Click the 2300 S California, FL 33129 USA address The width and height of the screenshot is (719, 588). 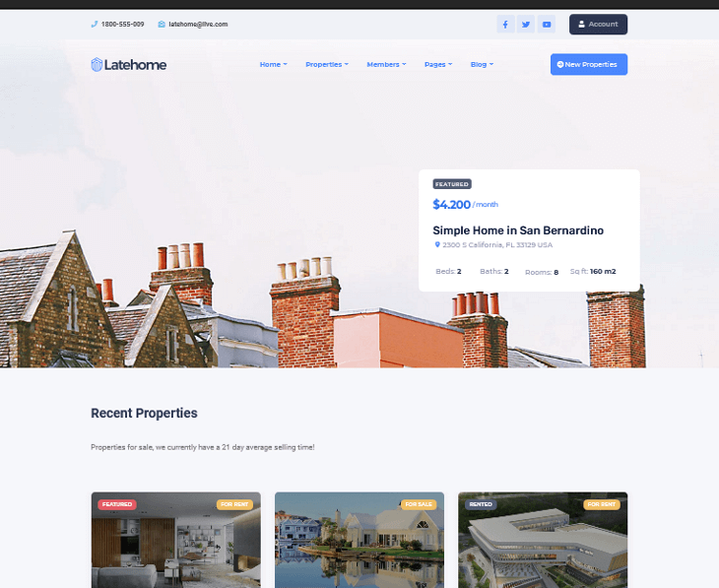[x=497, y=245]
